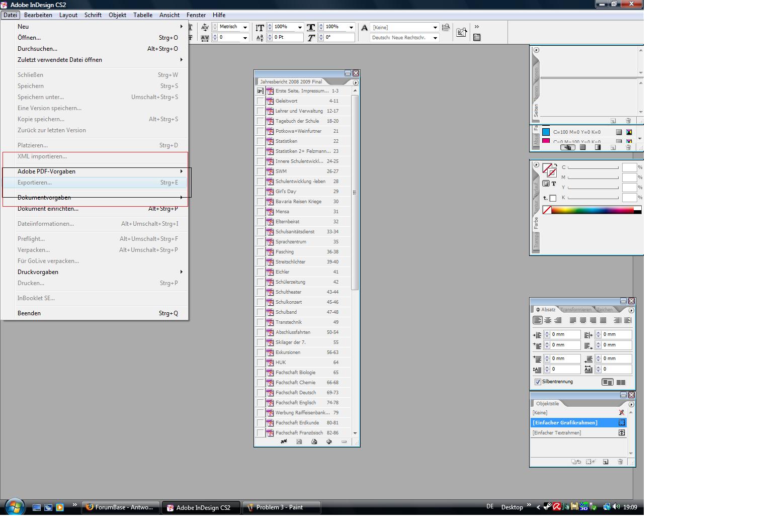Select the center-align paragraph icon in Absatz panel

pyautogui.click(x=548, y=320)
